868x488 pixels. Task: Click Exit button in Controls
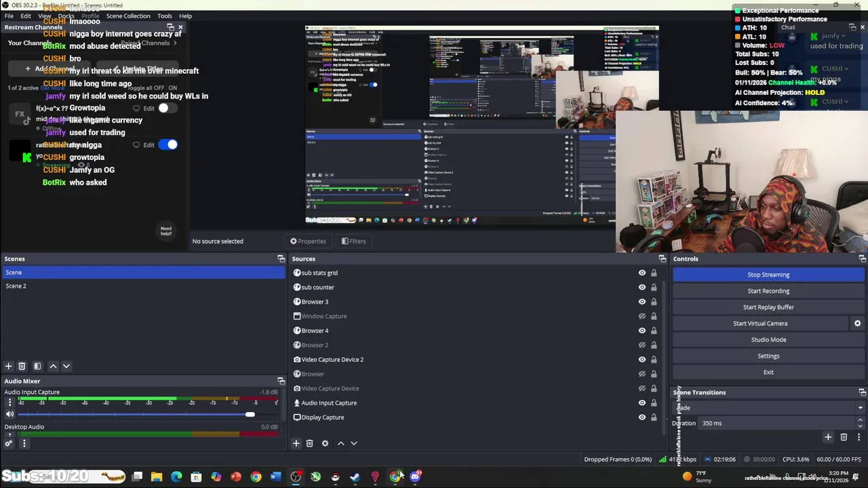768,372
